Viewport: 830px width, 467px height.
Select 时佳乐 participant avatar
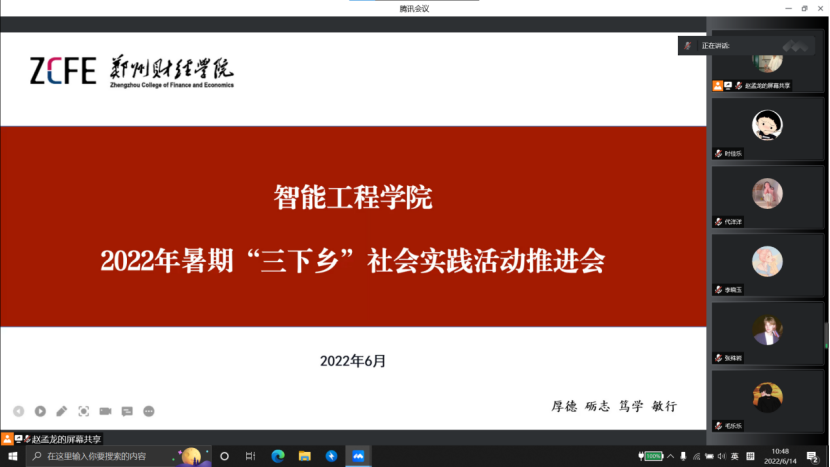[x=767, y=125]
